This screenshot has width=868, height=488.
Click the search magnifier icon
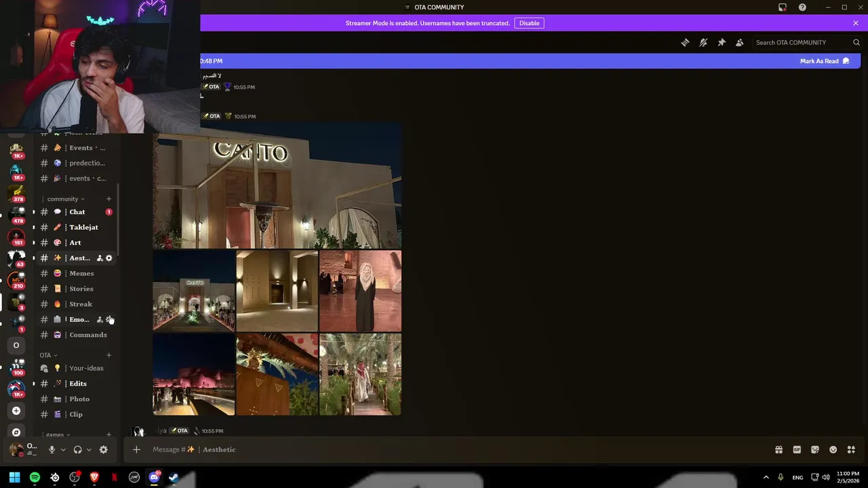[856, 42]
